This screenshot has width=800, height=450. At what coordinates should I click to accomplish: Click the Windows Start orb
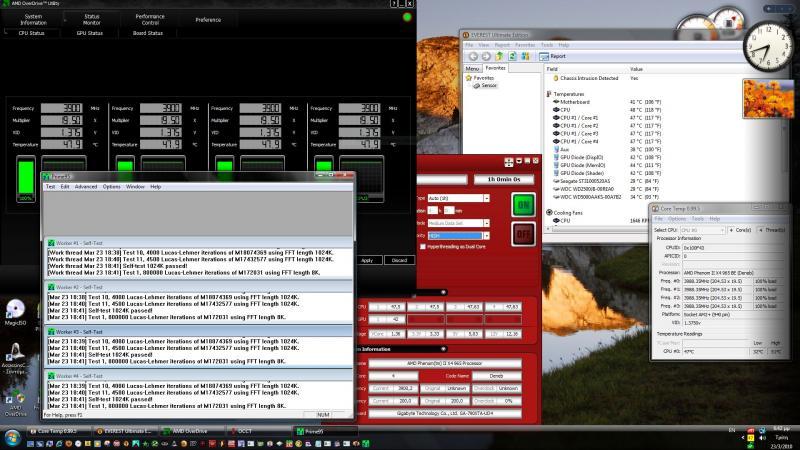click(x=12, y=437)
